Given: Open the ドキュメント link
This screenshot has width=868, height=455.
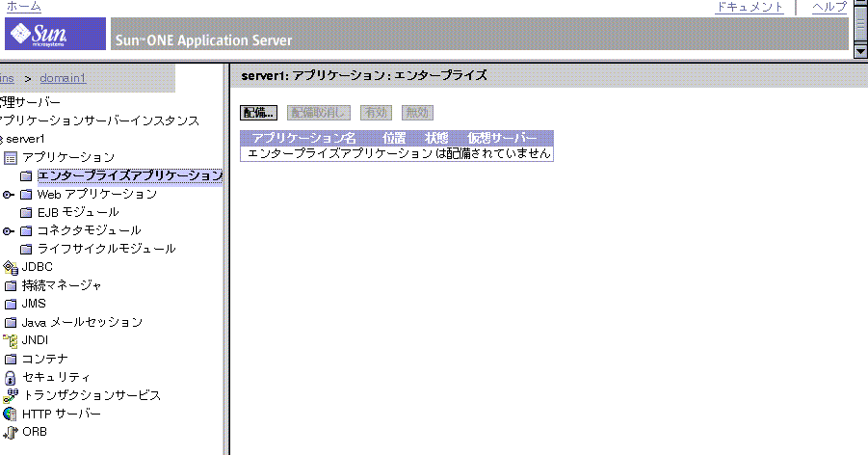Looking at the screenshot, I should (750, 7).
